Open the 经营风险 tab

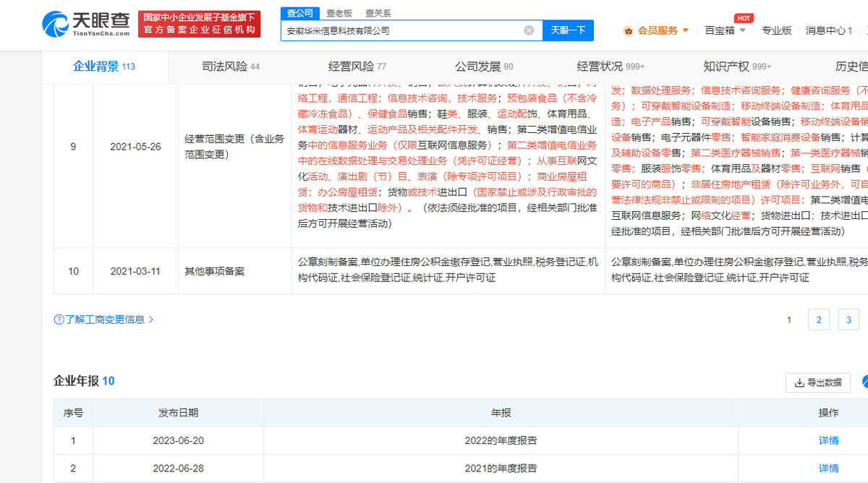[x=357, y=67]
